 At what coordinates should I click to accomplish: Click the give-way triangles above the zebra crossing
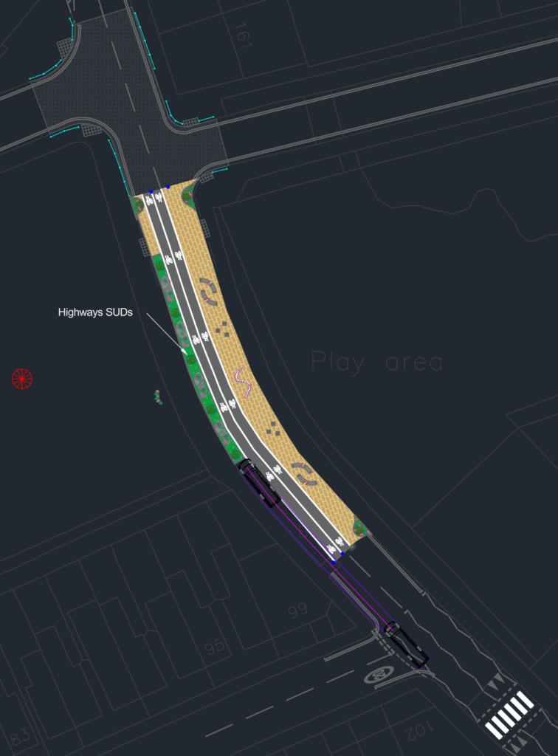(x=495, y=681)
